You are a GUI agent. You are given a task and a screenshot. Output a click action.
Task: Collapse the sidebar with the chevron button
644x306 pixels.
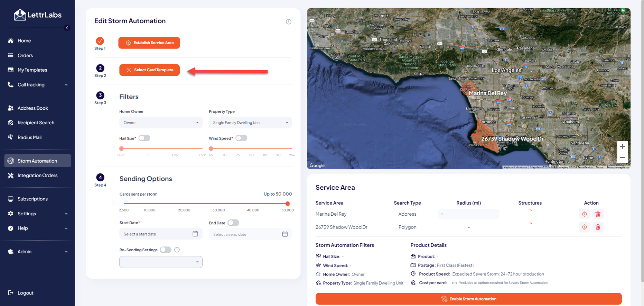tap(67, 28)
